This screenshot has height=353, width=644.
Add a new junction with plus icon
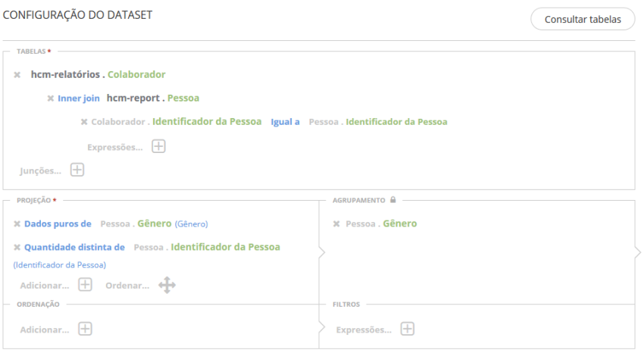pos(77,170)
